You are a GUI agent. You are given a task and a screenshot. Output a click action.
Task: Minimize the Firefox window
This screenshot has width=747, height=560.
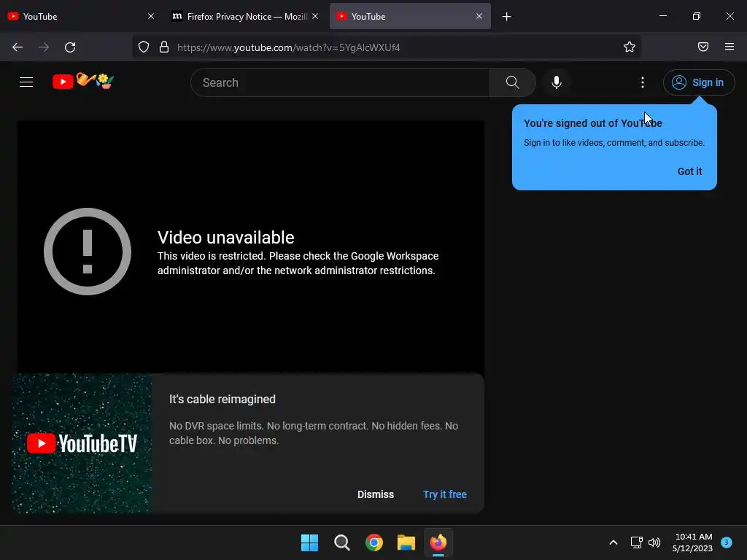tap(662, 16)
